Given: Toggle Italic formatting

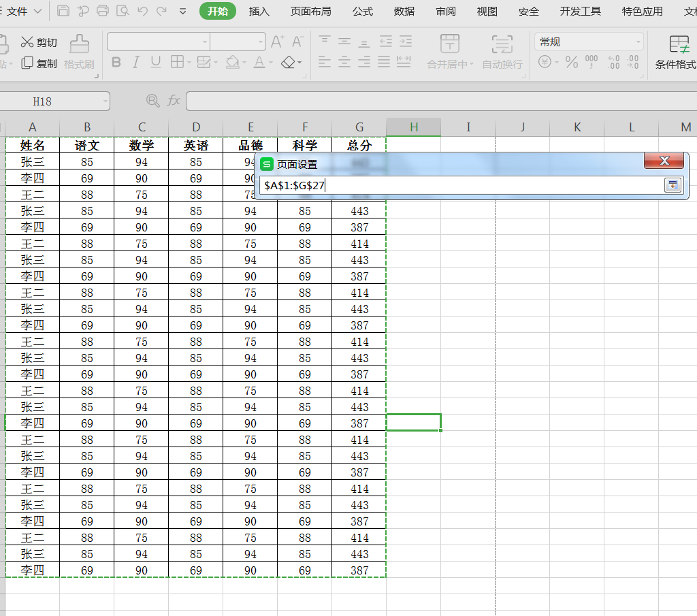Looking at the screenshot, I should pyautogui.click(x=136, y=62).
